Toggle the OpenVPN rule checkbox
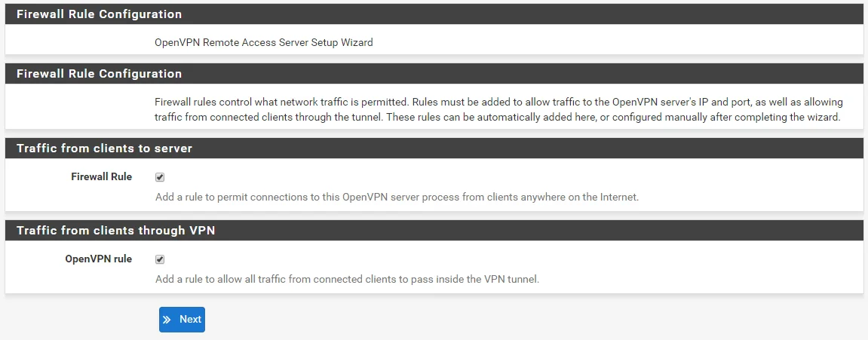This screenshot has height=340, width=868. 160,259
